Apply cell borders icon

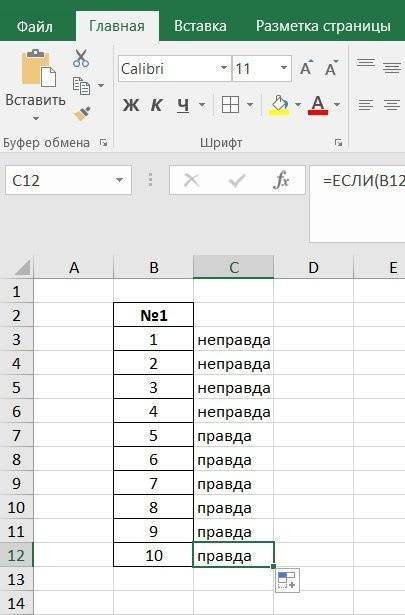point(230,105)
